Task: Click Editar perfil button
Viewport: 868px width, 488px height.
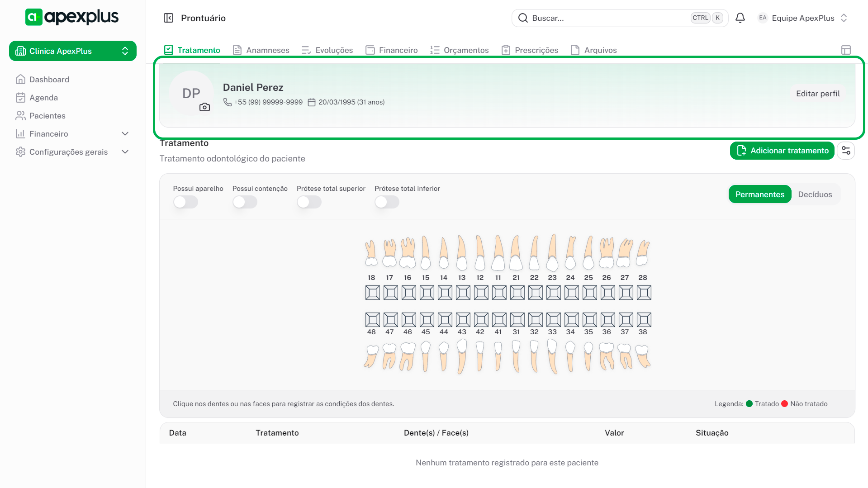Action: click(x=817, y=94)
